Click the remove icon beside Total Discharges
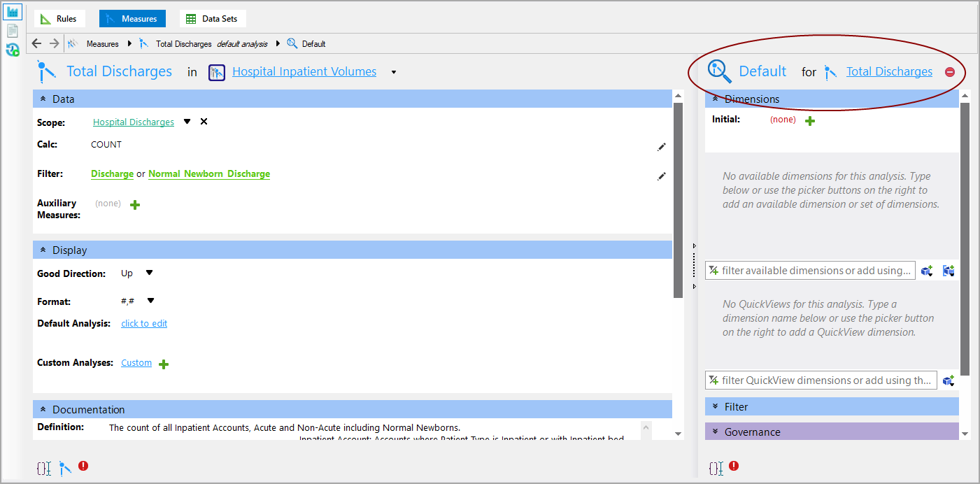980x484 pixels. point(950,71)
